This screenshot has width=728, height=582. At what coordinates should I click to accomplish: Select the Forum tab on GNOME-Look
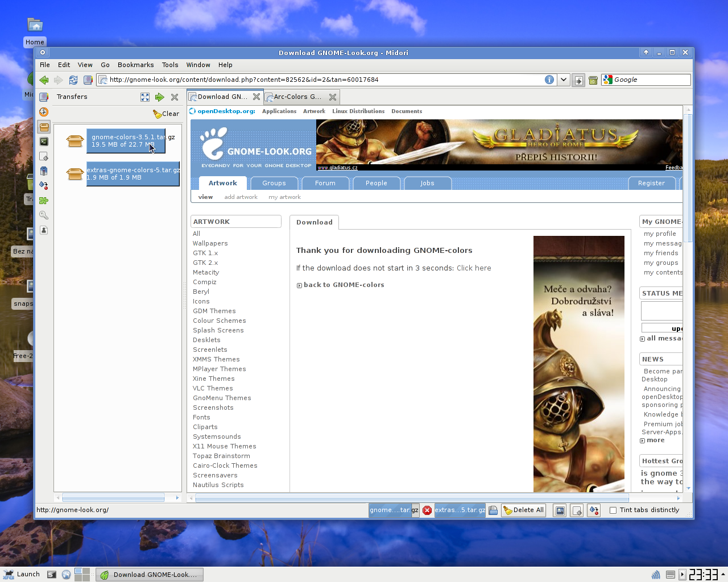point(325,183)
